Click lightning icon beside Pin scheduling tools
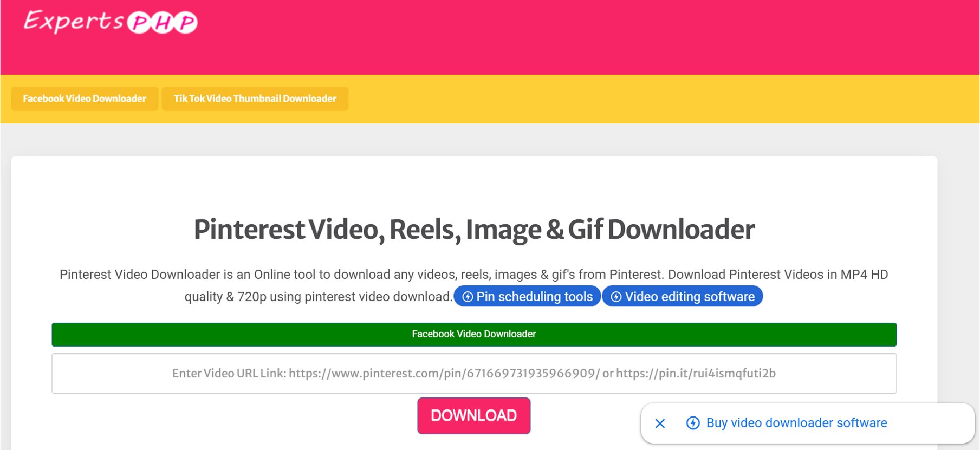Viewport: 980px width, 450px height. coord(468,297)
